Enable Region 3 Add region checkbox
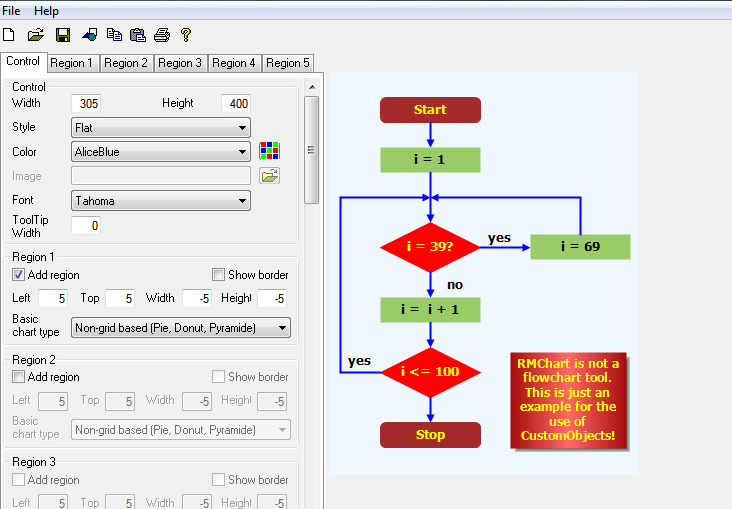This screenshot has height=509, width=732. [18, 480]
